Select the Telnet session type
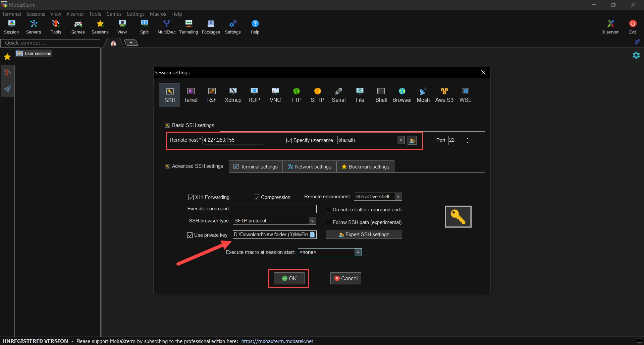 (191, 95)
